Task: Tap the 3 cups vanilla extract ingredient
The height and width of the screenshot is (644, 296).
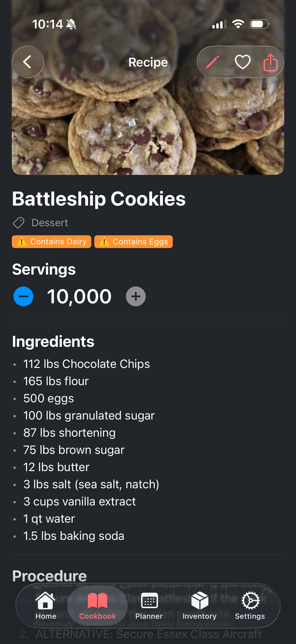Action: (x=80, y=501)
